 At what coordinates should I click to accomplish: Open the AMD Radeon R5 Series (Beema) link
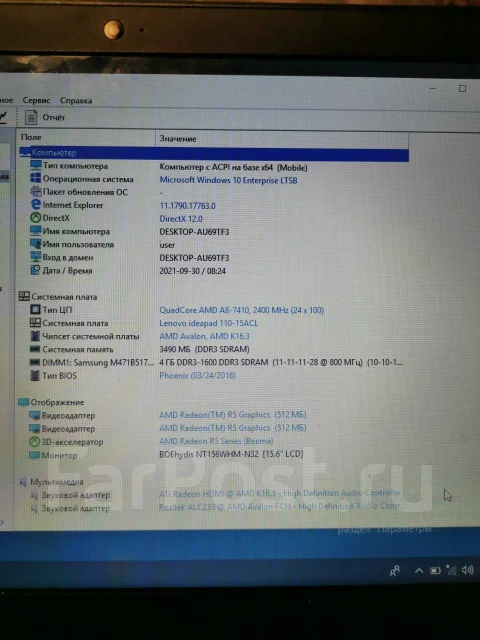216,441
